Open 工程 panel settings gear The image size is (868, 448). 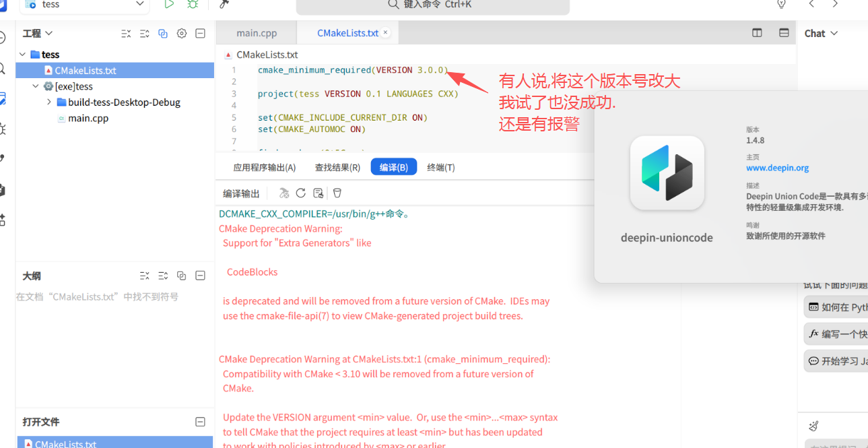pyautogui.click(x=181, y=34)
